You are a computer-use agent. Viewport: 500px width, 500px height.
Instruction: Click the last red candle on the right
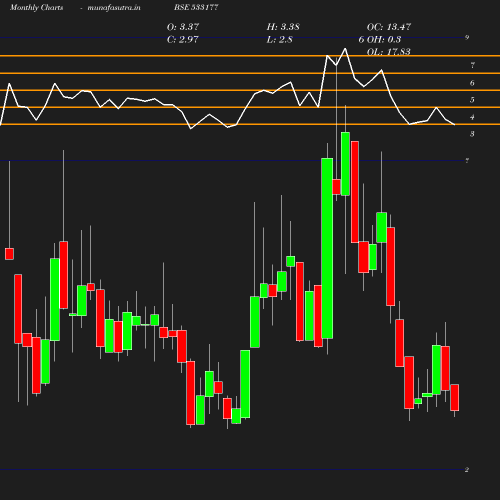454,397
